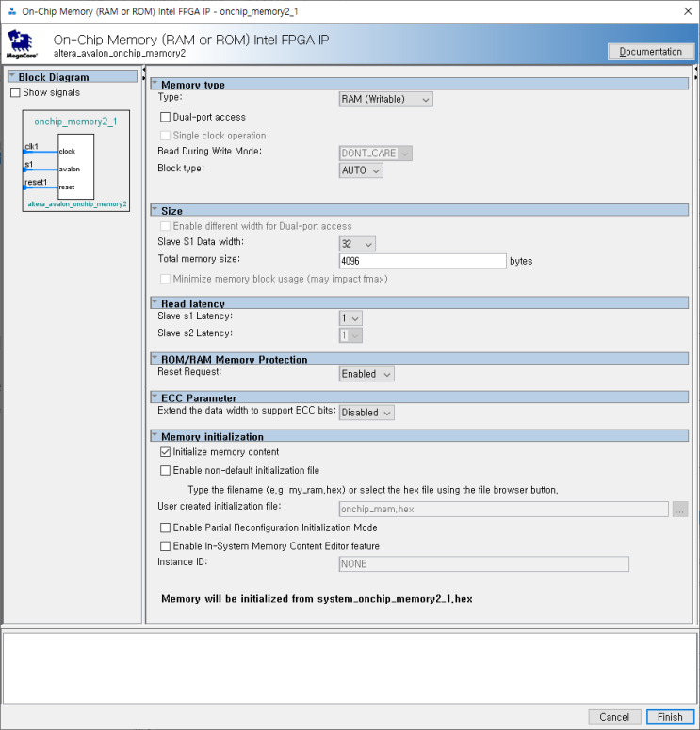Collapse the Read latency section
Screen dimensions: 700x730
click(x=155, y=302)
